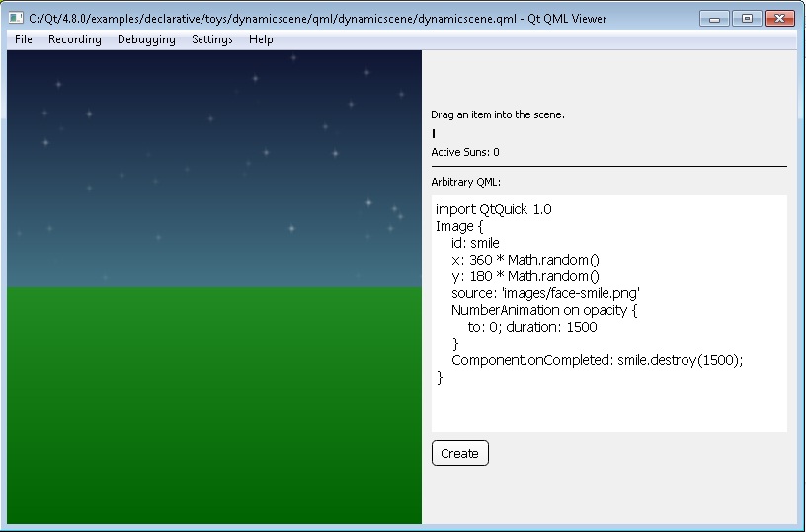The width and height of the screenshot is (808, 532).
Task: Open the Recording menu
Action: pos(75,39)
